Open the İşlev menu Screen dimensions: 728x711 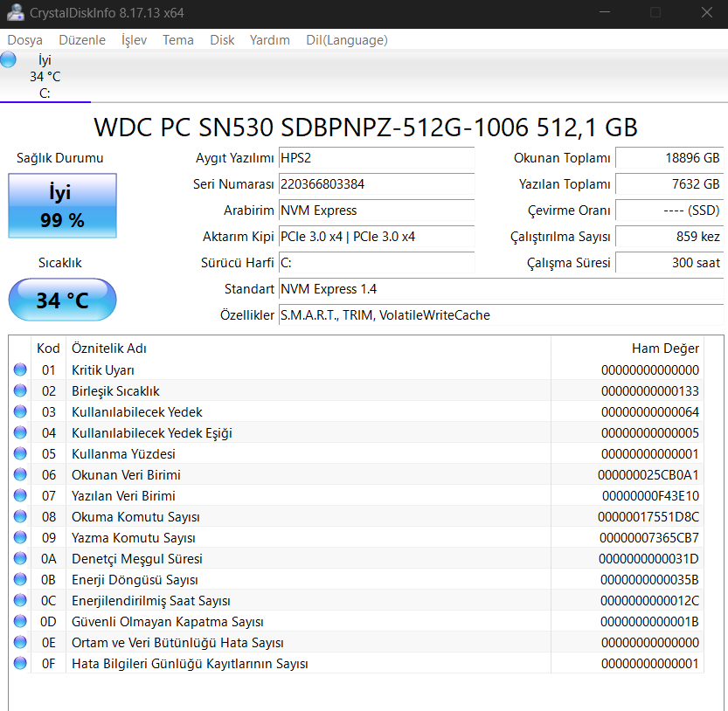pos(135,40)
